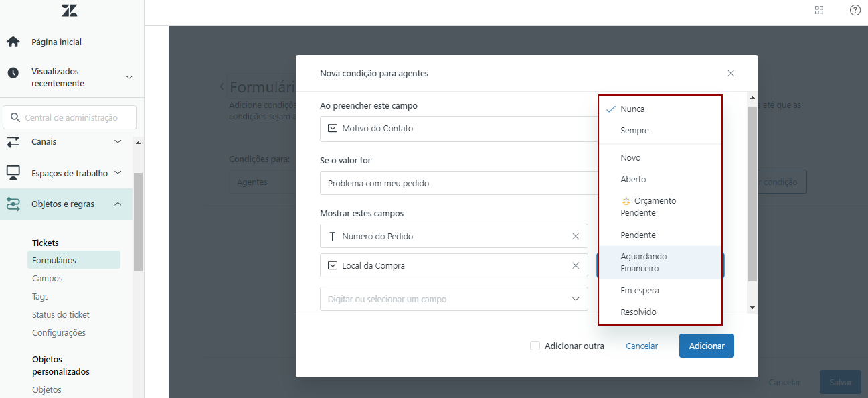Click the Visualizados recentemente clock icon
Screen dimensions: 868x398
tap(13, 73)
